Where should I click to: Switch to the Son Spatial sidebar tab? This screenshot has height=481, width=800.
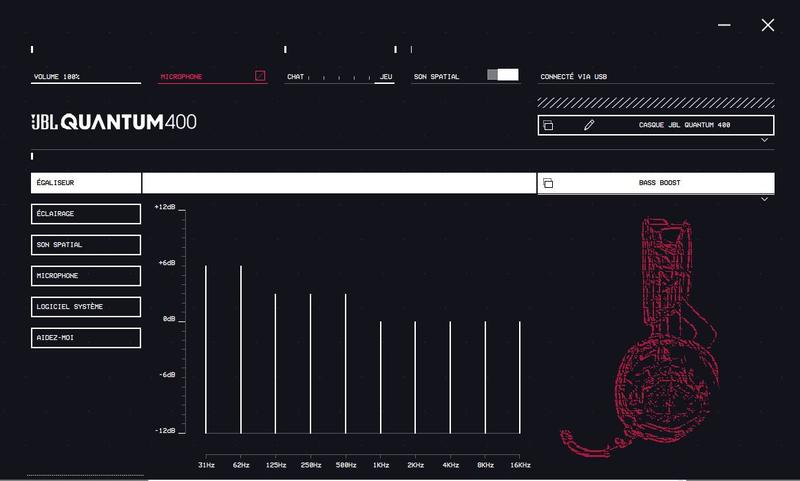pyautogui.click(x=86, y=245)
